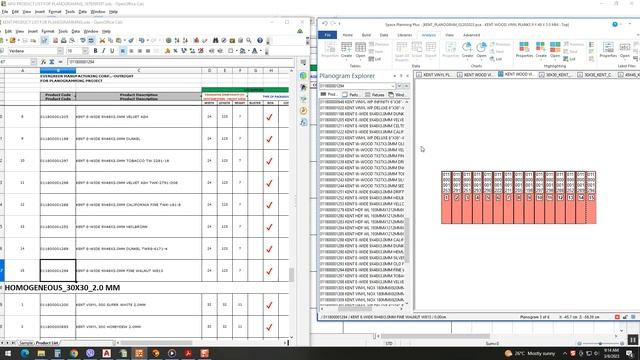Click the Cut scissors icon in Calc
Image resolution: width=640 pixels, height=360 pixels.
102,40
